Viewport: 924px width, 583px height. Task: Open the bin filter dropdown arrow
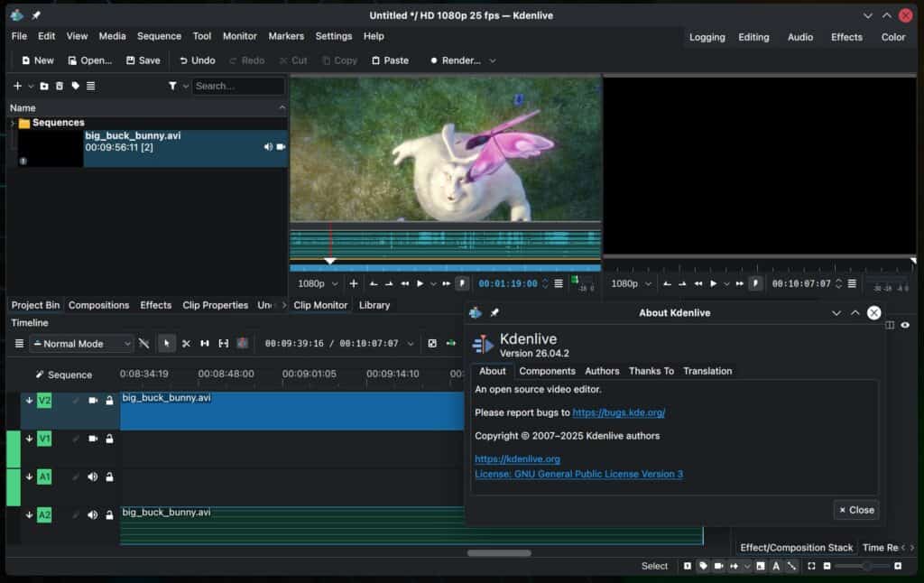click(185, 86)
